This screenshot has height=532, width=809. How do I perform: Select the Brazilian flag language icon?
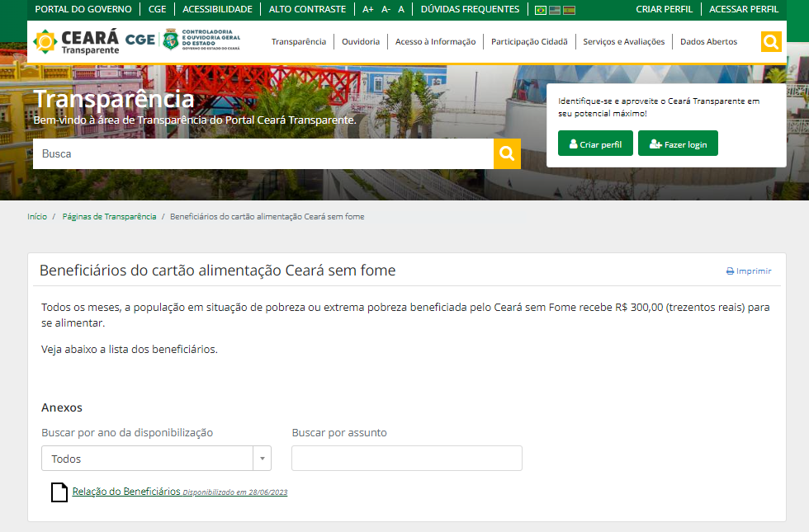[x=540, y=10]
